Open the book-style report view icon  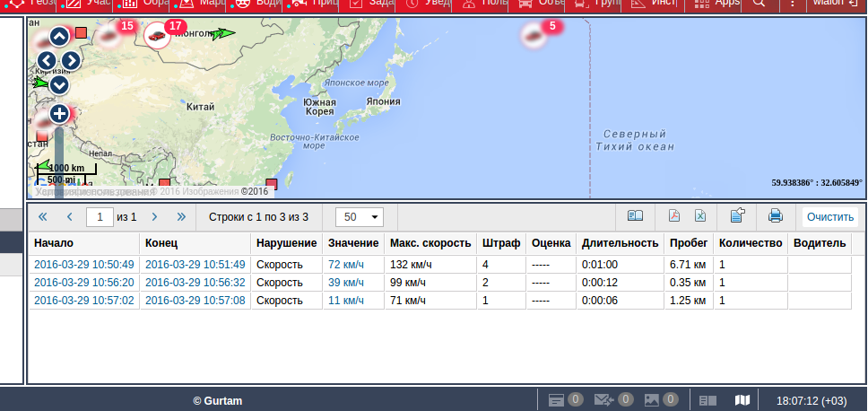pyautogui.click(x=635, y=216)
